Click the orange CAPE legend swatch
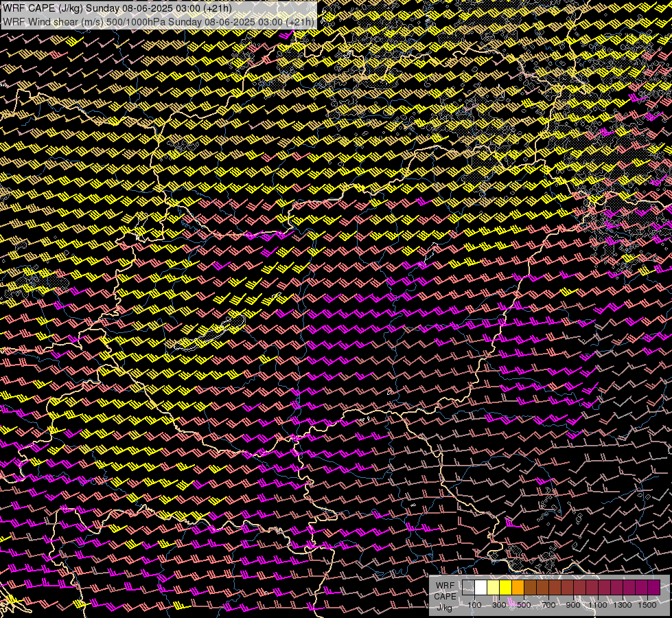This screenshot has width=672, height=618. pyautogui.click(x=518, y=588)
